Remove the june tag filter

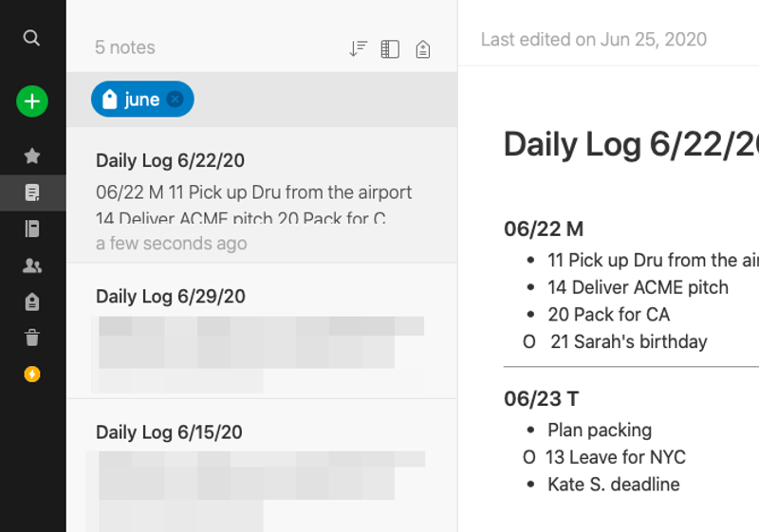click(x=176, y=100)
